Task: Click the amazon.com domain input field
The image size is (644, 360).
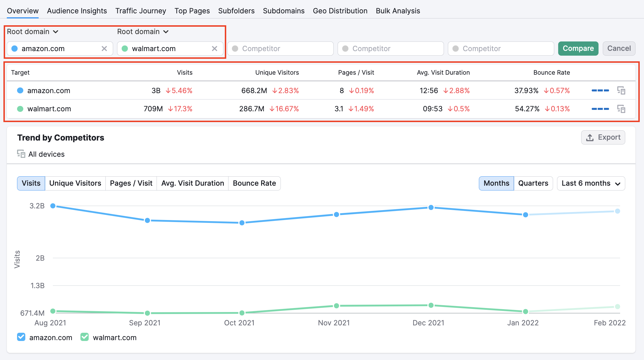Action: tap(60, 49)
